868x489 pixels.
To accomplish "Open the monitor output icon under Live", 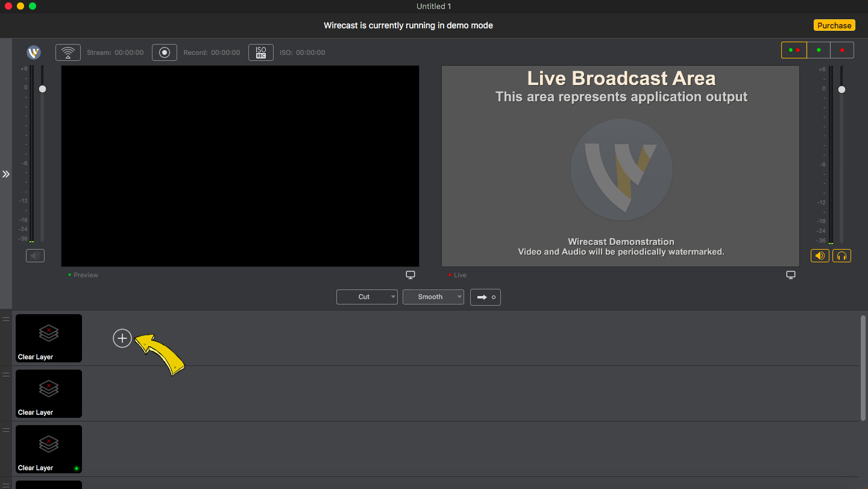I will point(791,275).
